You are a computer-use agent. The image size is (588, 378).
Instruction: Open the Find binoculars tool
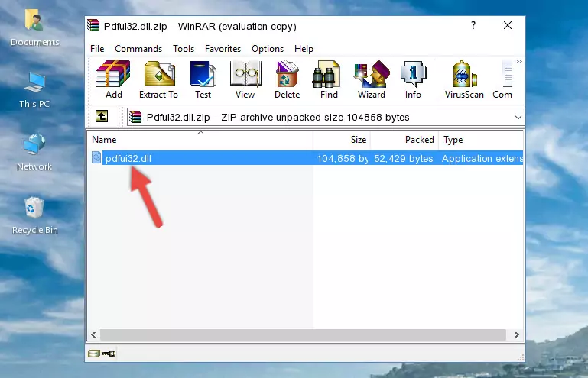(329, 79)
